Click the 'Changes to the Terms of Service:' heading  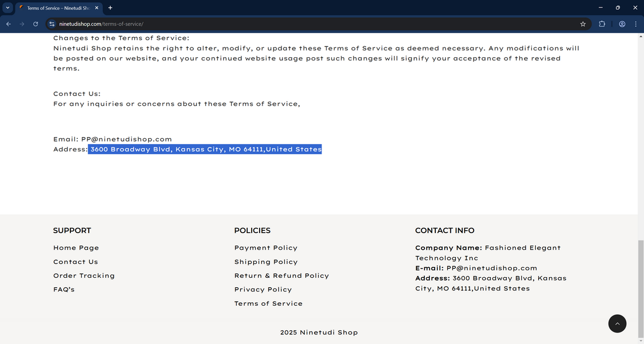121,38
